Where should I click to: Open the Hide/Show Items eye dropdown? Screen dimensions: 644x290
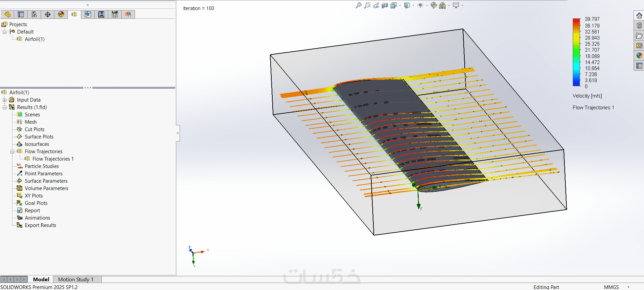pyautogui.click(x=427, y=5)
